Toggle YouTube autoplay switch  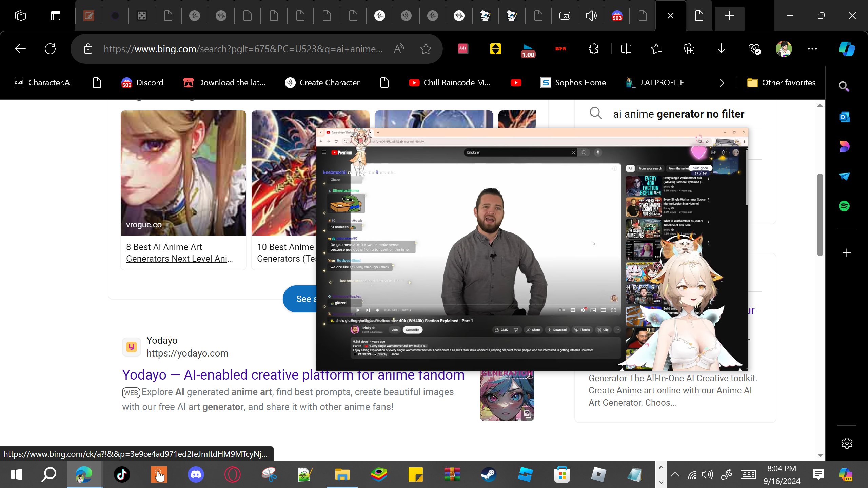pyautogui.click(x=562, y=310)
